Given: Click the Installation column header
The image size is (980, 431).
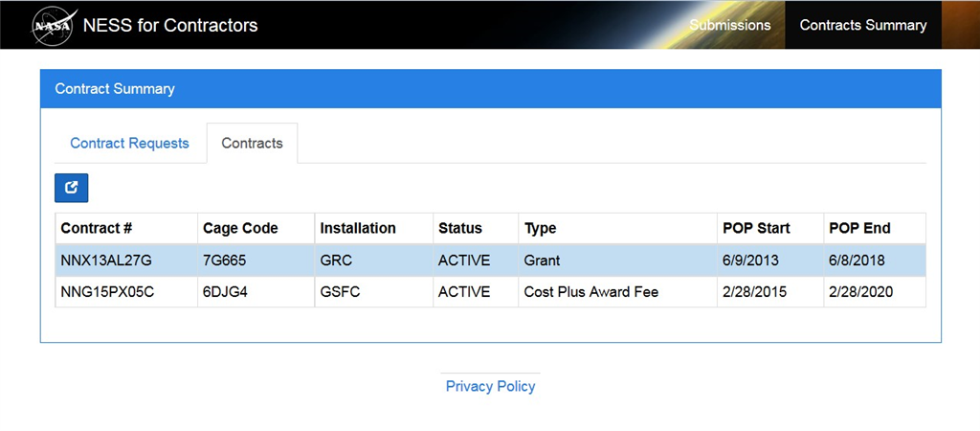Looking at the screenshot, I should tap(358, 228).
